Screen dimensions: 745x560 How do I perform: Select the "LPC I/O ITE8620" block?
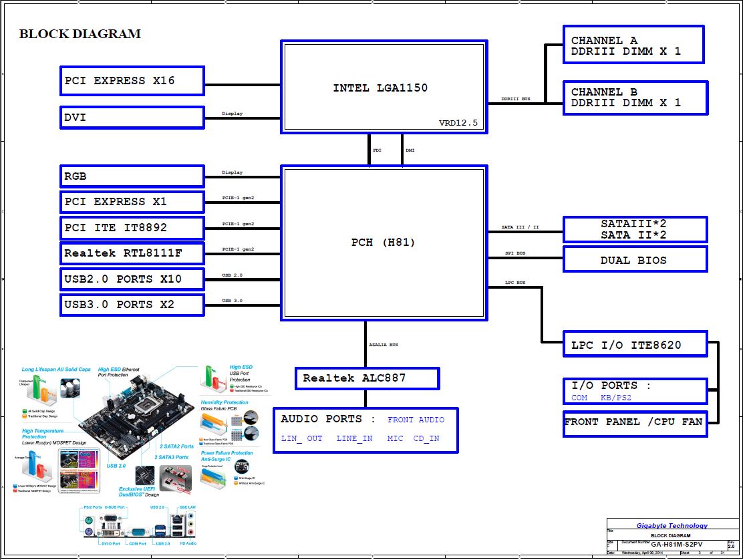click(x=635, y=343)
